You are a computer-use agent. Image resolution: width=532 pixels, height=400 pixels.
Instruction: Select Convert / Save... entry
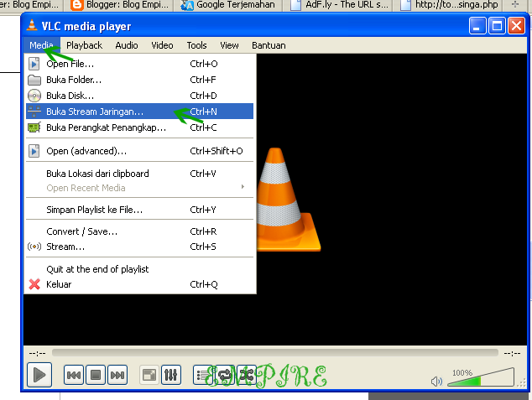[x=139, y=231]
